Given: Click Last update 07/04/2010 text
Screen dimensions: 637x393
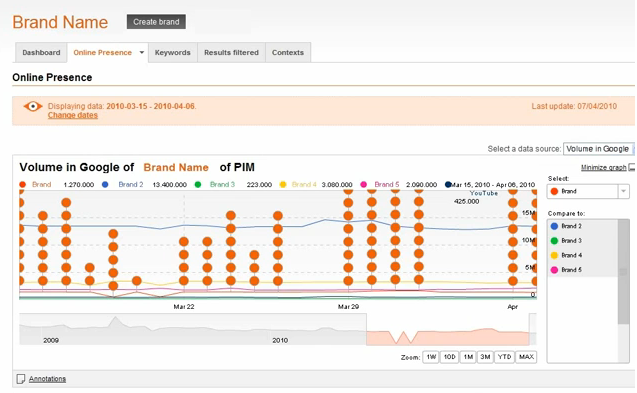Looking at the screenshot, I should (x=574, y=106).
